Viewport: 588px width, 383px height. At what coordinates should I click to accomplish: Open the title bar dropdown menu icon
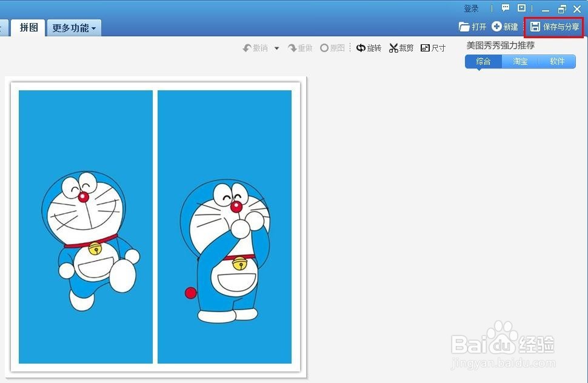[x=521, y=8]
